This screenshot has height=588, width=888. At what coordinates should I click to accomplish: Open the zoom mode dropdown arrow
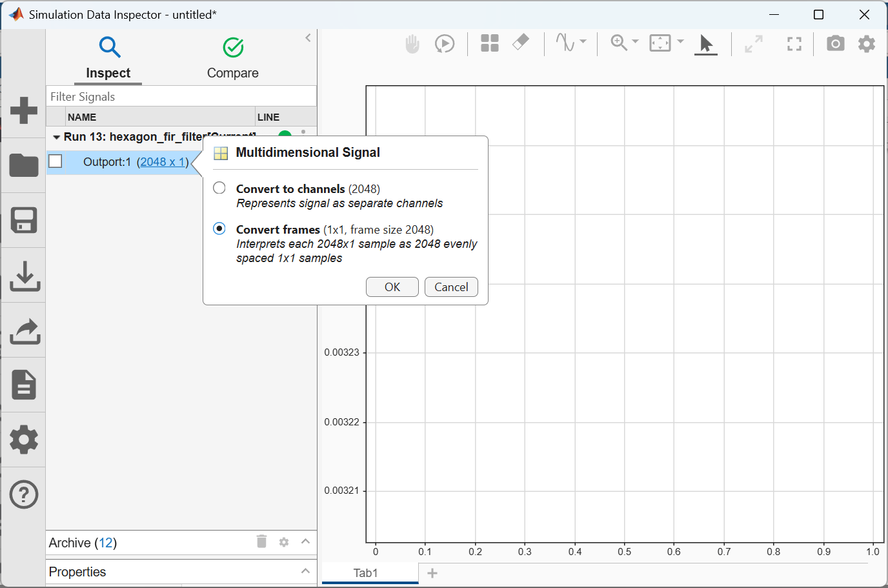(x=635, y=41)
